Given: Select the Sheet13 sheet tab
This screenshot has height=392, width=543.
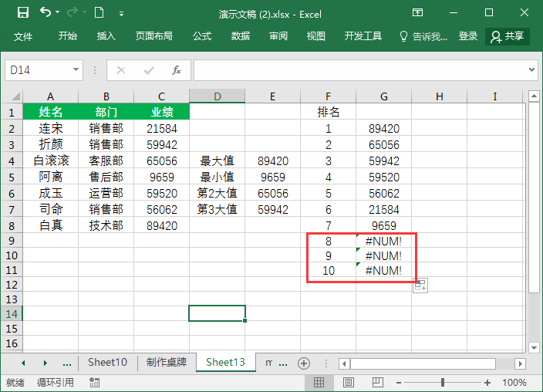Looking at the screenshot, I should click(225, 362).
